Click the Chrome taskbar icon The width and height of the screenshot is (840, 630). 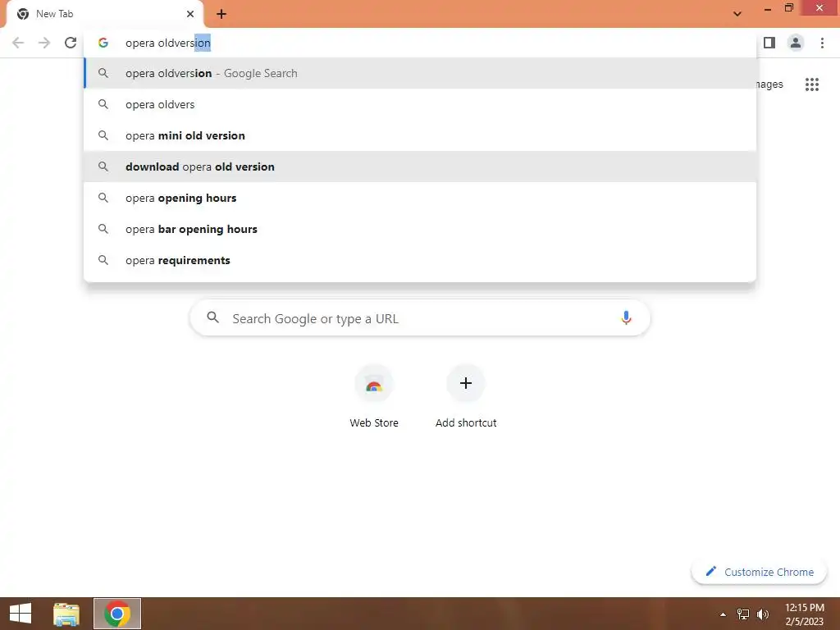[x=117, y=614]
